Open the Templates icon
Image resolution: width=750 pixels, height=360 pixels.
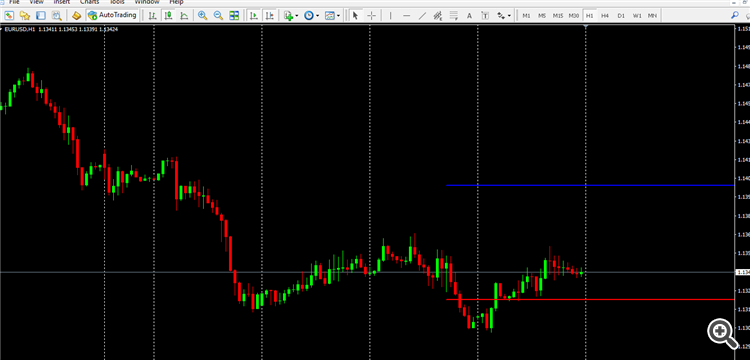click(330, 16)
